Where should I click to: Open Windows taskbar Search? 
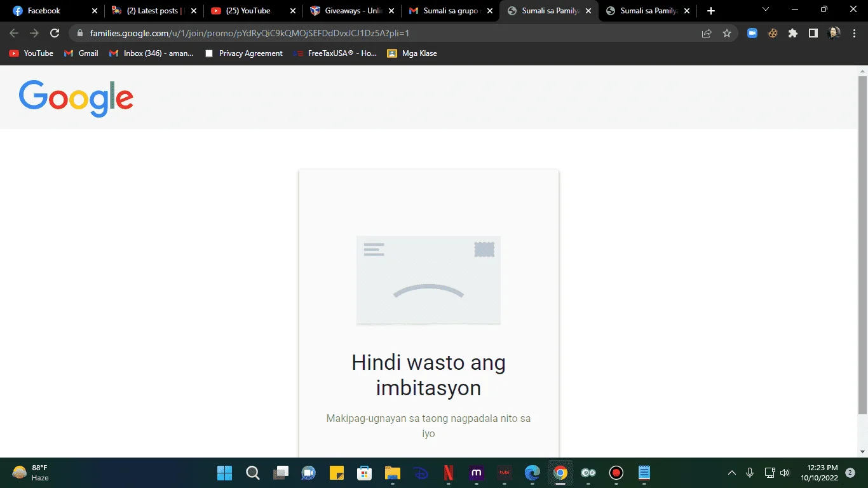click(x=252, y=473)
